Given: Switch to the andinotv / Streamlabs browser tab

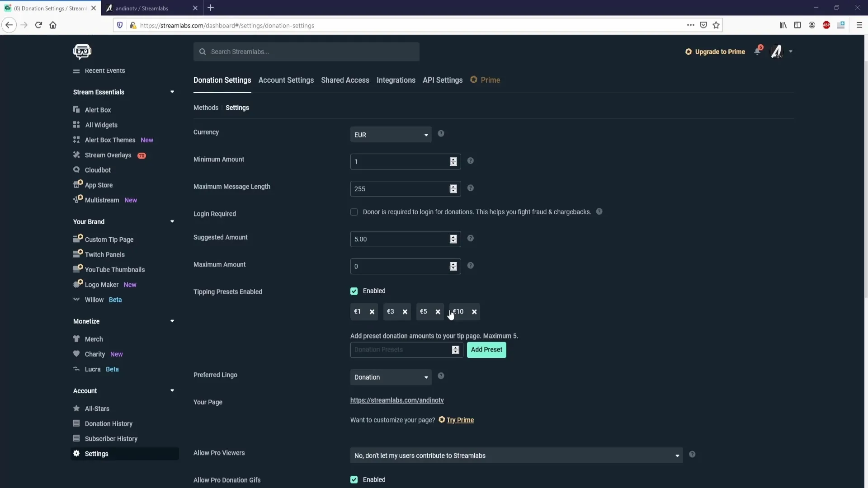Looking at the screenshot, I should [x=151, y=8].
